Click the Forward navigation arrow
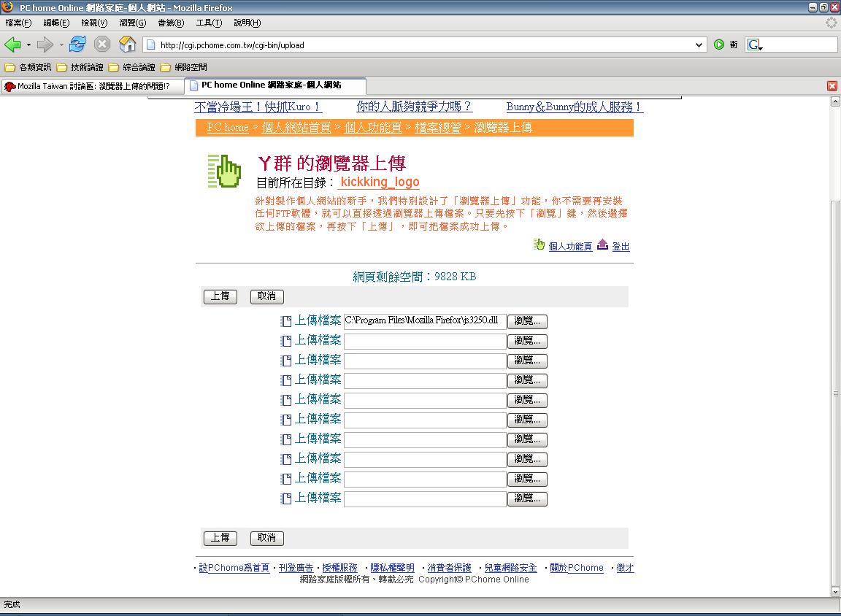Image resolution: width=841 pixels, height=616 pixels. click(45, 45)
